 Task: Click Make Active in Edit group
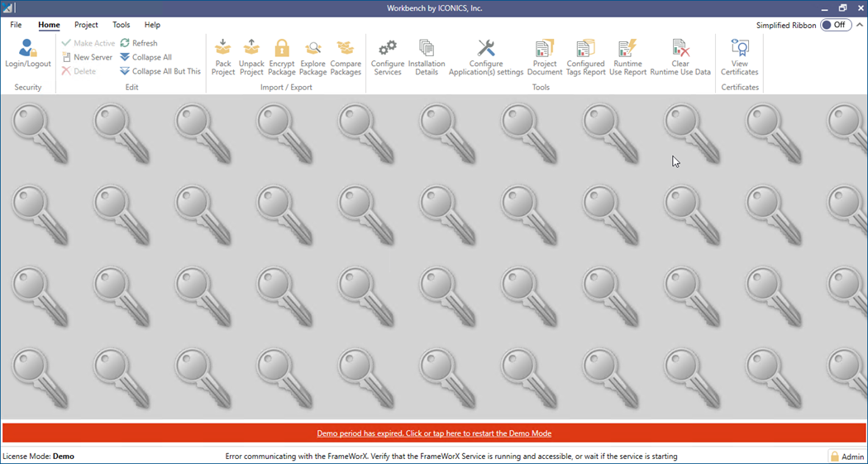[88, 43]
